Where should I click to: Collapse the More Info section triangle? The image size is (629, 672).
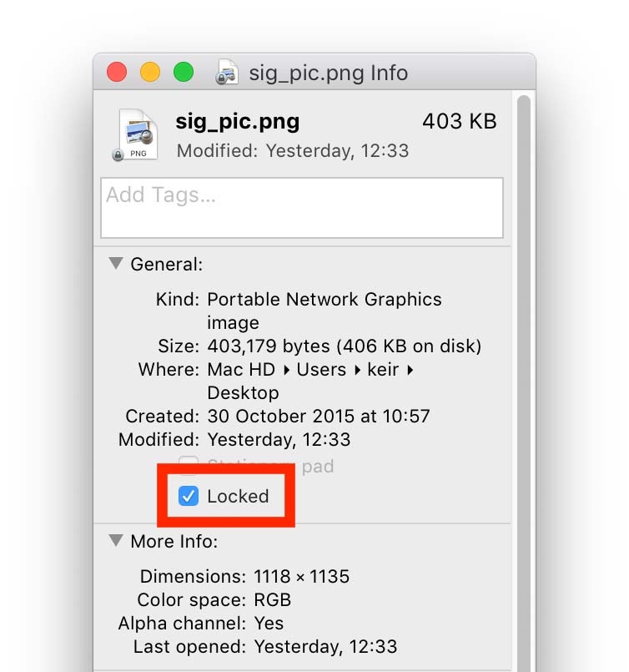click(115, 541)
